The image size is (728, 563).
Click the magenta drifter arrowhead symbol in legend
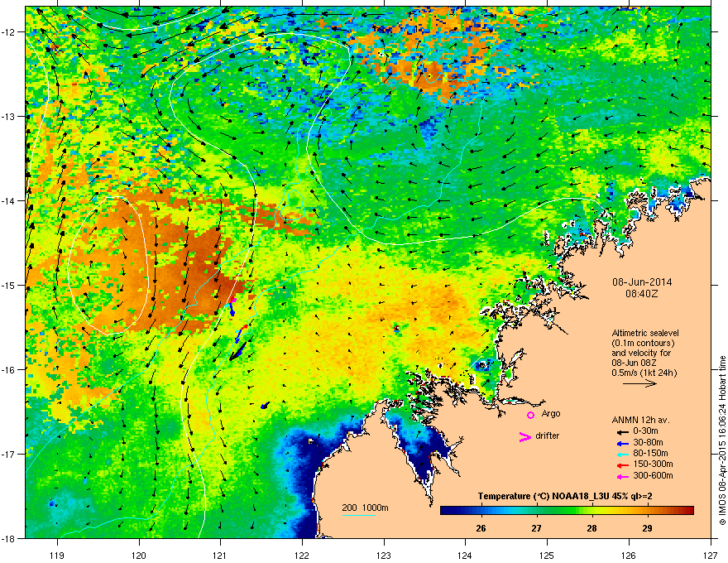coord(524,436)
